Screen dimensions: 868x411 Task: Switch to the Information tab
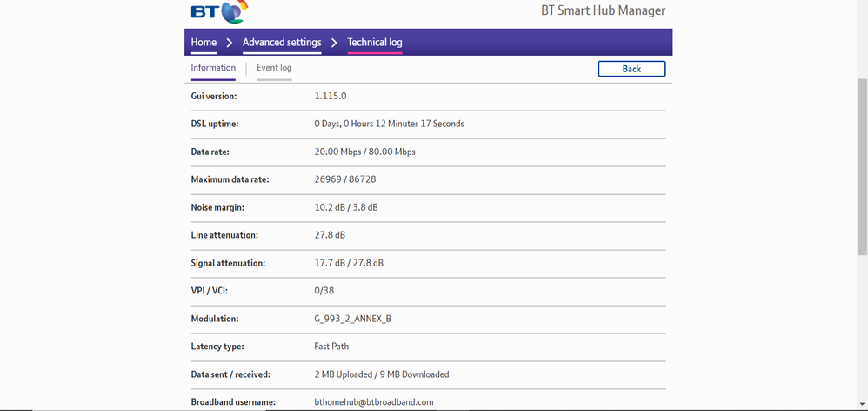tap(213, 68)
